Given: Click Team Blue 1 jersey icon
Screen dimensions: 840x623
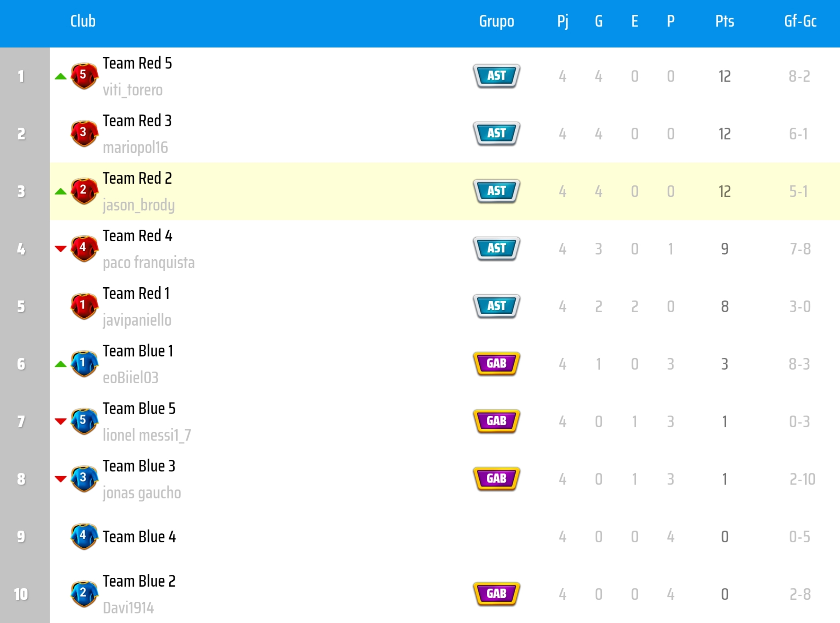Looking at the screenshot, I should [84, 364].
